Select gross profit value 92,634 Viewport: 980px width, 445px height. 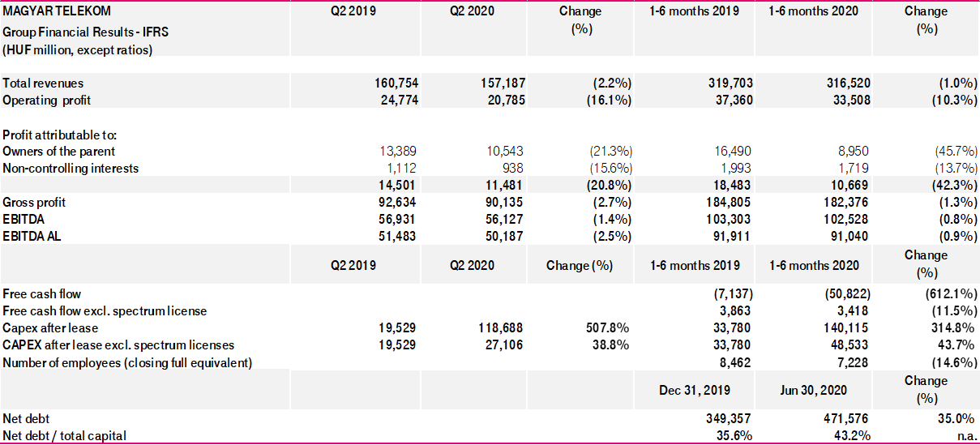398,202
